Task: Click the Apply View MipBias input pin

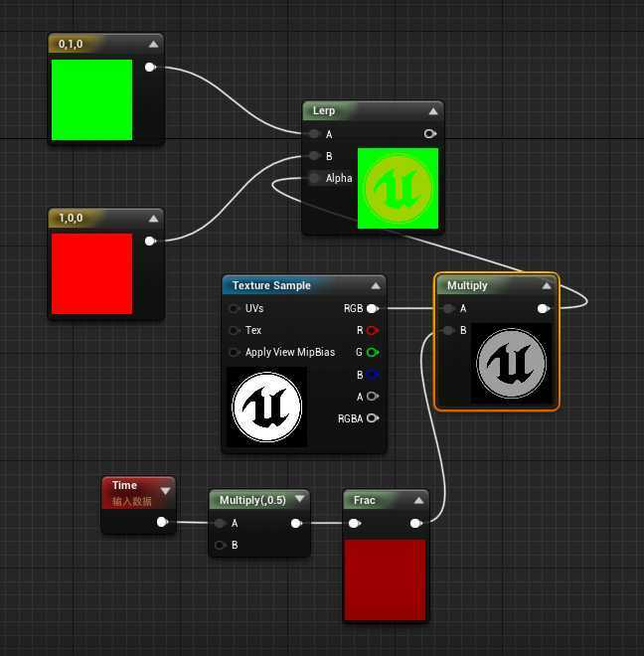Action: 235,352
